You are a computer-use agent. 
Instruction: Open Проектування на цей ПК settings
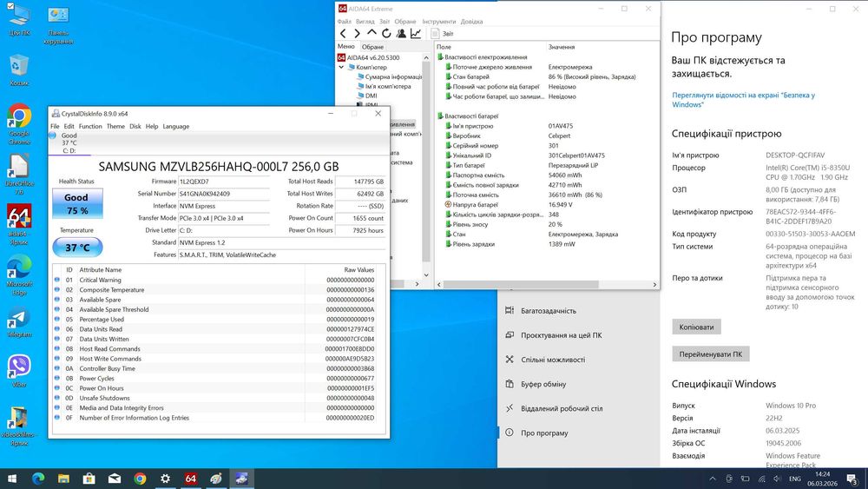pos(578,335)
